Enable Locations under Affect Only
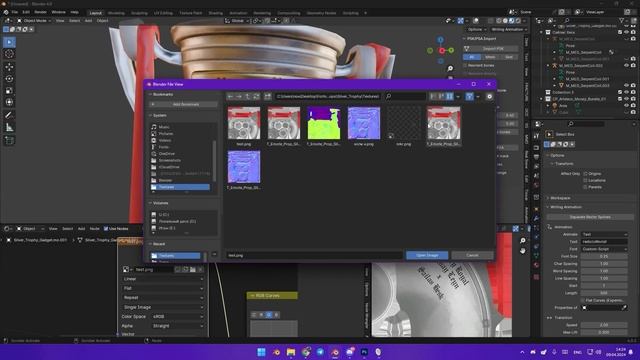This screenshot has height=360, width=640. click(585, 180)
